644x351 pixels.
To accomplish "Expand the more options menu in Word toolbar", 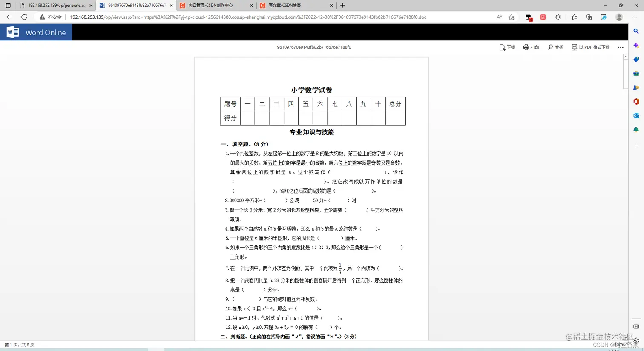I will tap(621, 47).
